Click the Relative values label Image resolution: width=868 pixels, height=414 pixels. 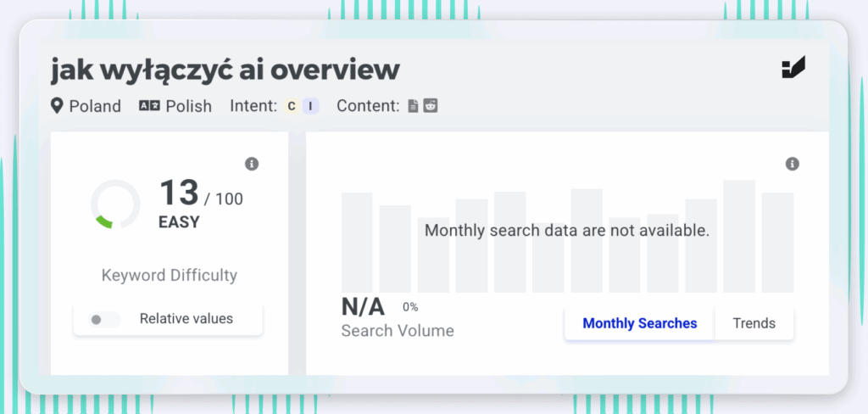point(186,319)
